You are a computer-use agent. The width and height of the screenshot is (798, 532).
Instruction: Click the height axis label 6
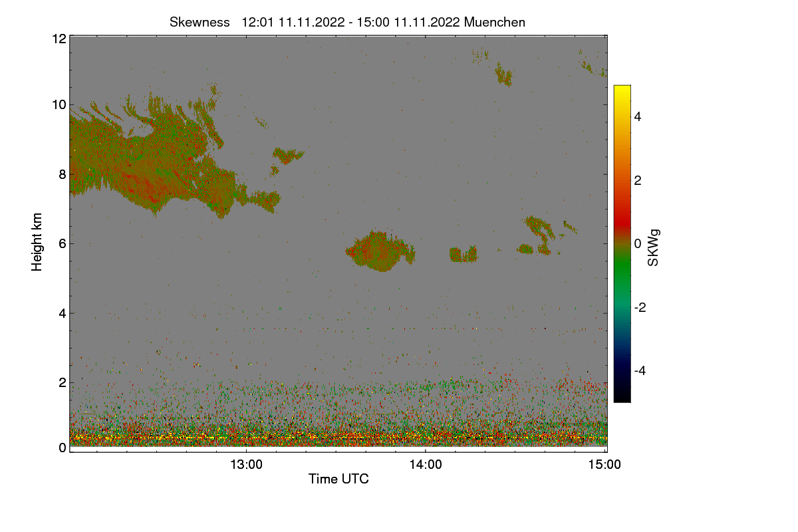tap(63, 243)
